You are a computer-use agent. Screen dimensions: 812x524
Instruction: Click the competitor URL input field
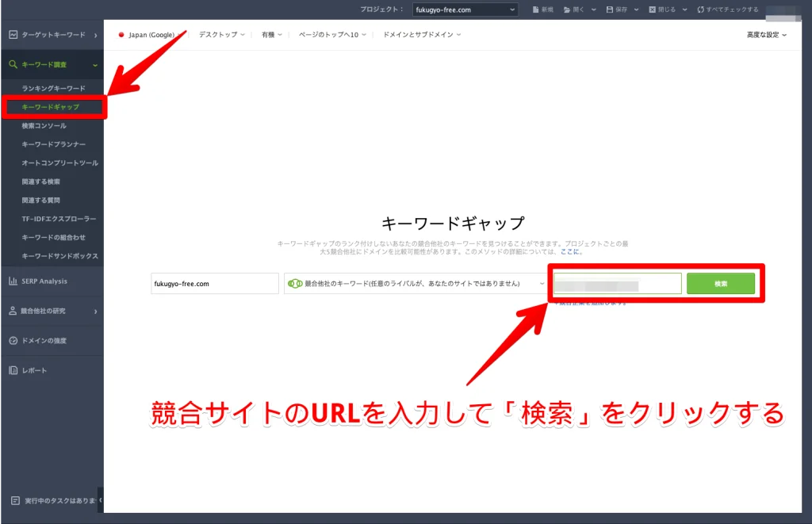tap(617, 284)
